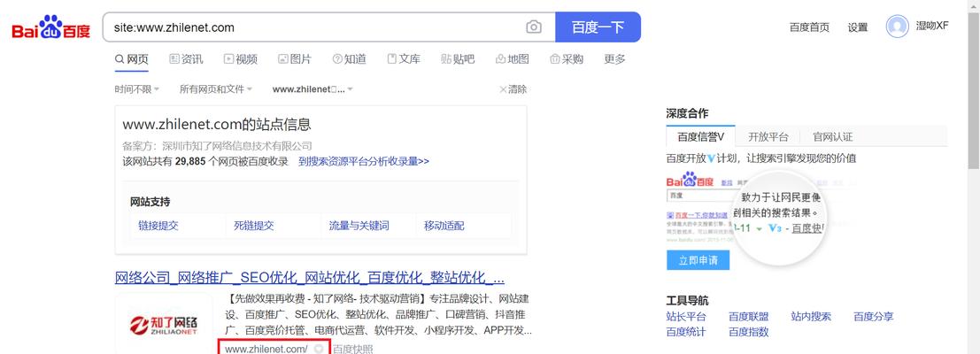The image size is (980, 354).
Task: Click the small icon beside www.zhilenet.com/
Action: (319, 349)
